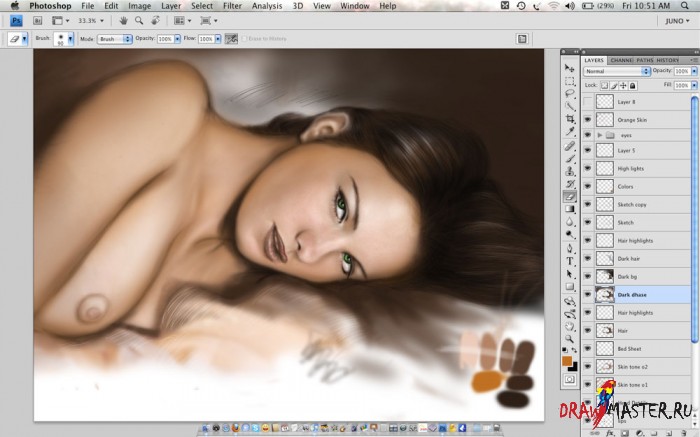Screen dimensions: 700x437
Task: Select the Crop tool
Action: [570, 118]
